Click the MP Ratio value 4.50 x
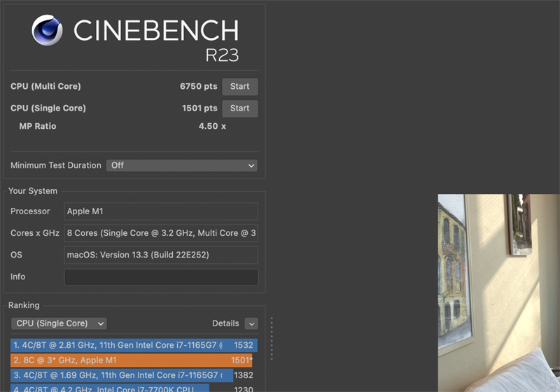560x392 pixels. click(212, 127)
